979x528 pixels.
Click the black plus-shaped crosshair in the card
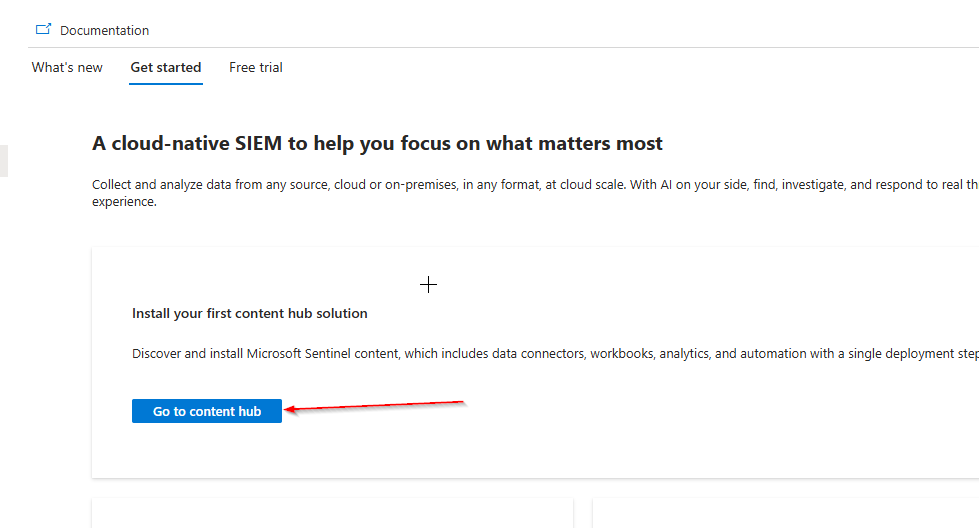(x=428, y=285)
